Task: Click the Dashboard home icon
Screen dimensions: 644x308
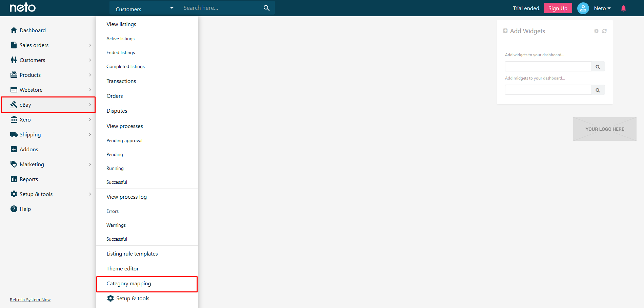Action: coord(14,30)
